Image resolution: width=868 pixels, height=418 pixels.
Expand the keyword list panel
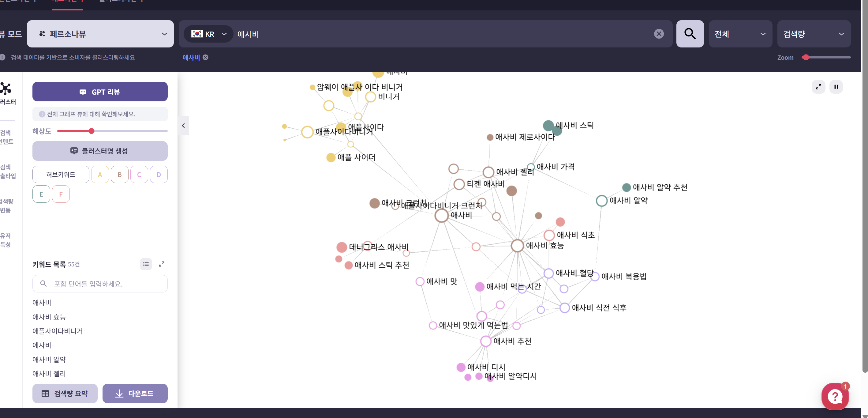pyautogui.click(x=162, y=264)
